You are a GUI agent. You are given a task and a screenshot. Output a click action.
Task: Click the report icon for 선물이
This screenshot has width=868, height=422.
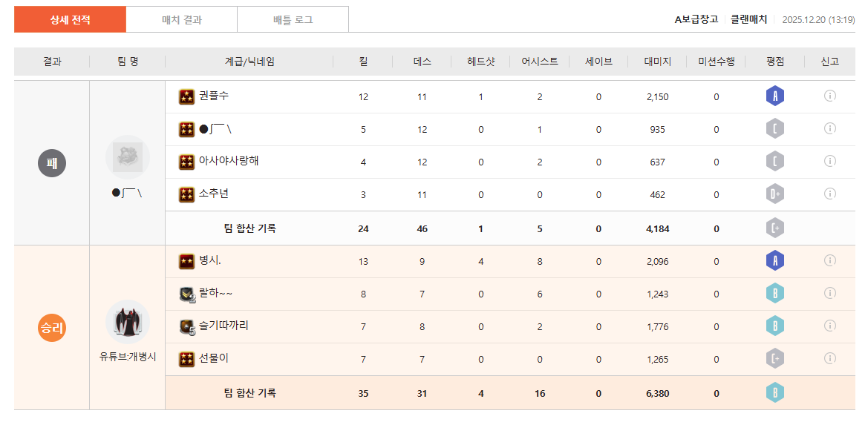coord(830,358)
